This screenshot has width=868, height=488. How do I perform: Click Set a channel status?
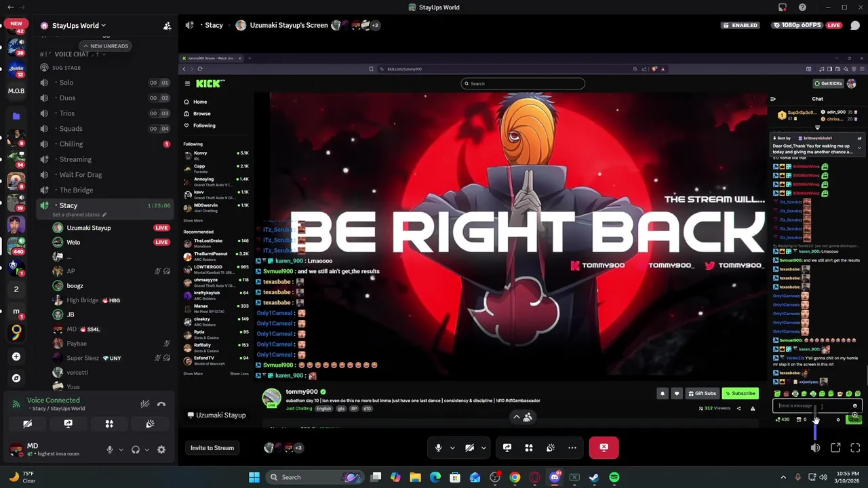pyautogui.click(x=79, y=215)
